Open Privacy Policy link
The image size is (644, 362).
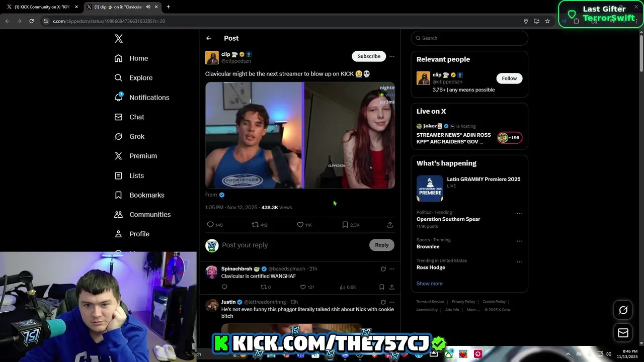[463, 302]
